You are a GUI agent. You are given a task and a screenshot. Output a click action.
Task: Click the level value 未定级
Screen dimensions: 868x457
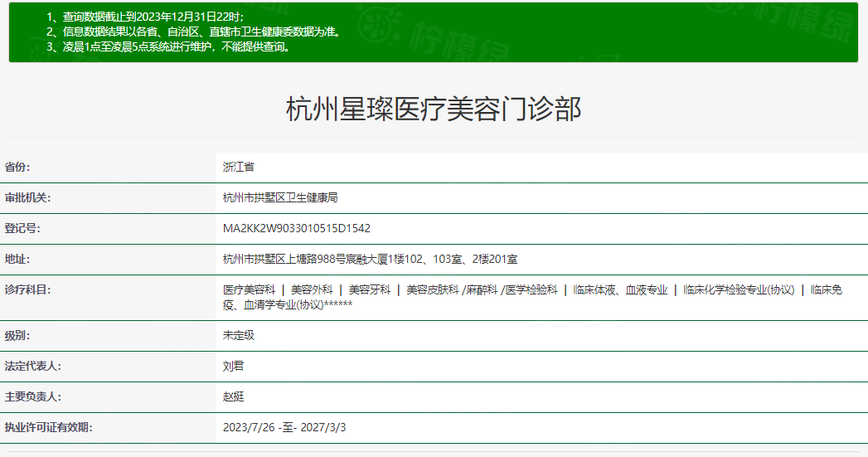click(x=239, y=335)
